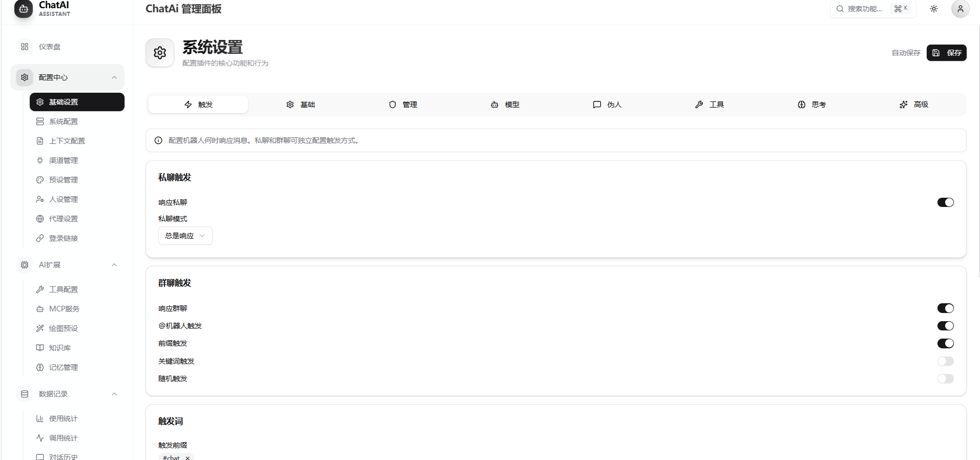The width and height of the screenshot is (980, 460).
Task: Remove the #chat trigger prefix tag
Action: 188,457
